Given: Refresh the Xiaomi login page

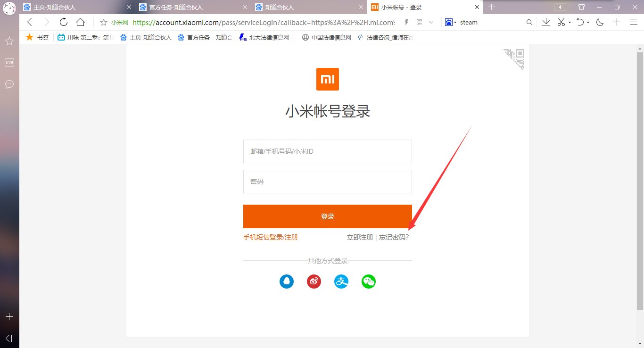Looking at the screenshot, I should 64,22.
